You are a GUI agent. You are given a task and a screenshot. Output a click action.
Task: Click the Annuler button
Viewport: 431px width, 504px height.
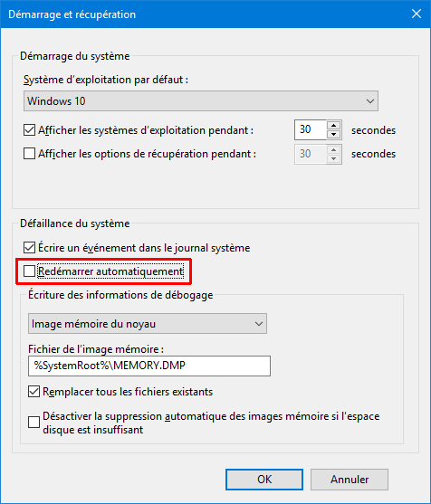pyautogui.click(x=350, y=480)
